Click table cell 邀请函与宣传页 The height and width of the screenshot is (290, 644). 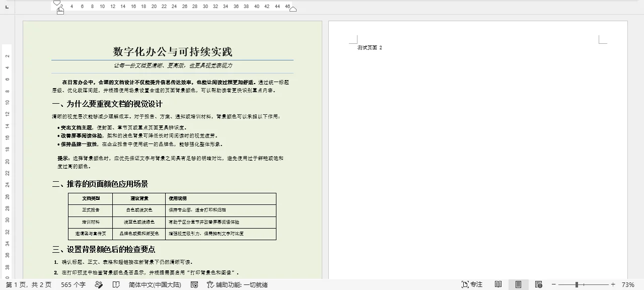(x=91, y=234)
